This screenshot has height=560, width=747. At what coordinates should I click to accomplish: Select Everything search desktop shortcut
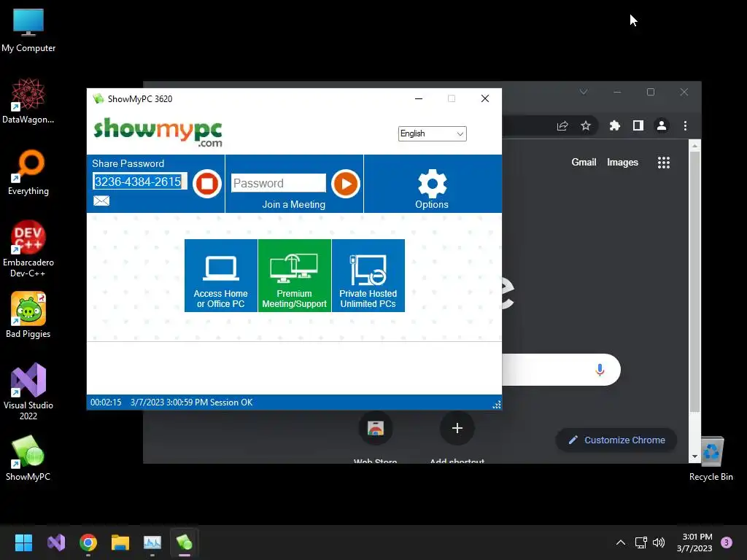[x=28, y=173]
